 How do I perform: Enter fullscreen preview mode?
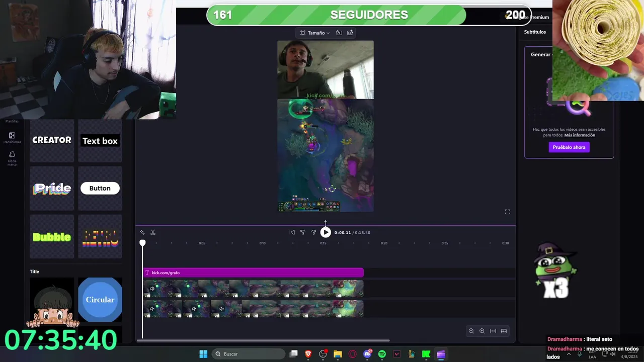point(507,212)
